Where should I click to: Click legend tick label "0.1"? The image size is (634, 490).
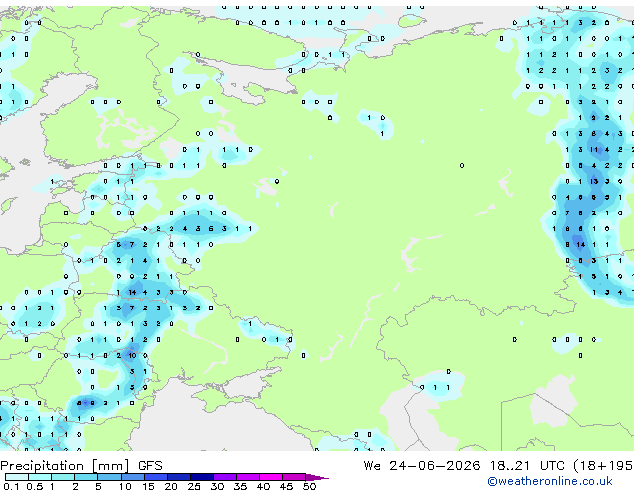pyautogui.click(x=11, y=486)
